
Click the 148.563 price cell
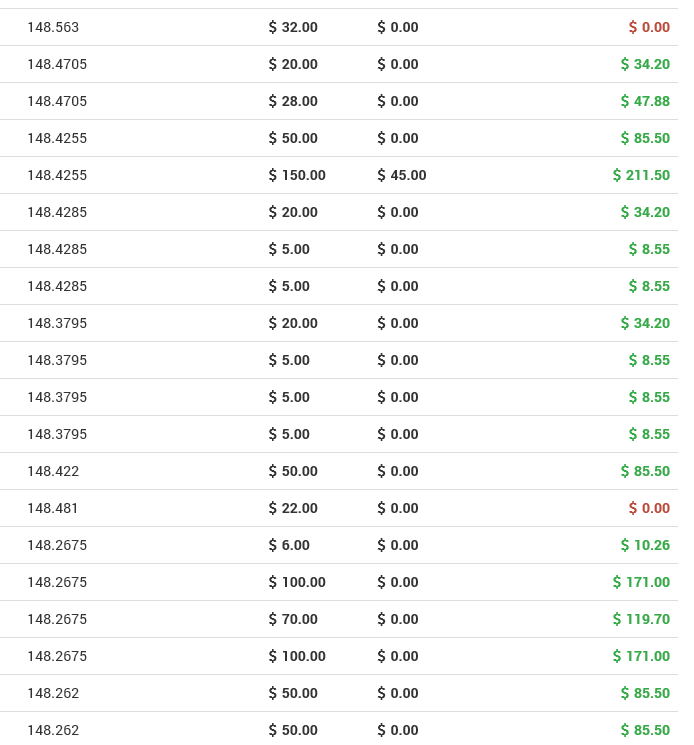(x=53, y=27)
